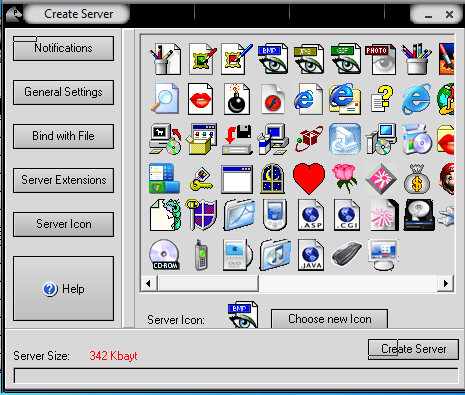This screenshot has height=395, width=465.
Task: Pick the floppy disk install icon
Action: pyautogui.click(x=237, y=140)
